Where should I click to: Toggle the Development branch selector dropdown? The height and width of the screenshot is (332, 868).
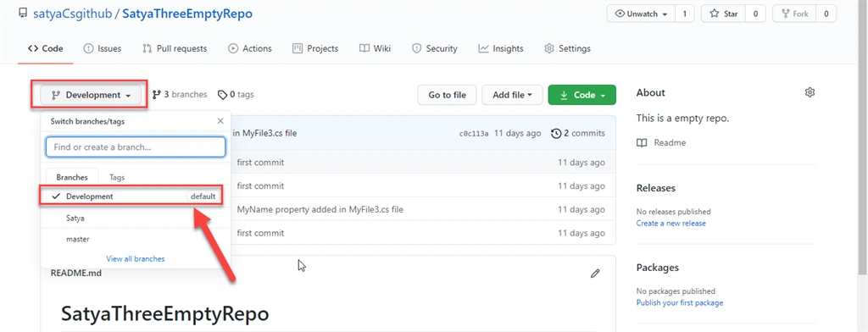pyautogui.click(x=91, y=95)
